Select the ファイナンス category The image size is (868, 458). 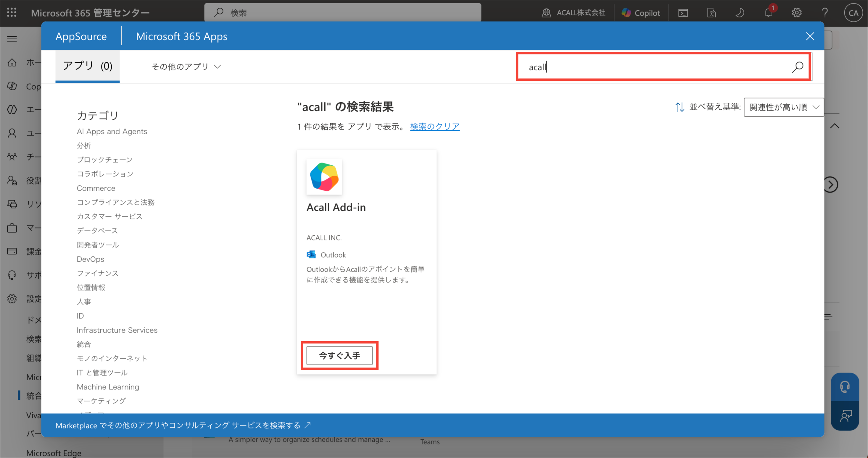coord(98,273)
